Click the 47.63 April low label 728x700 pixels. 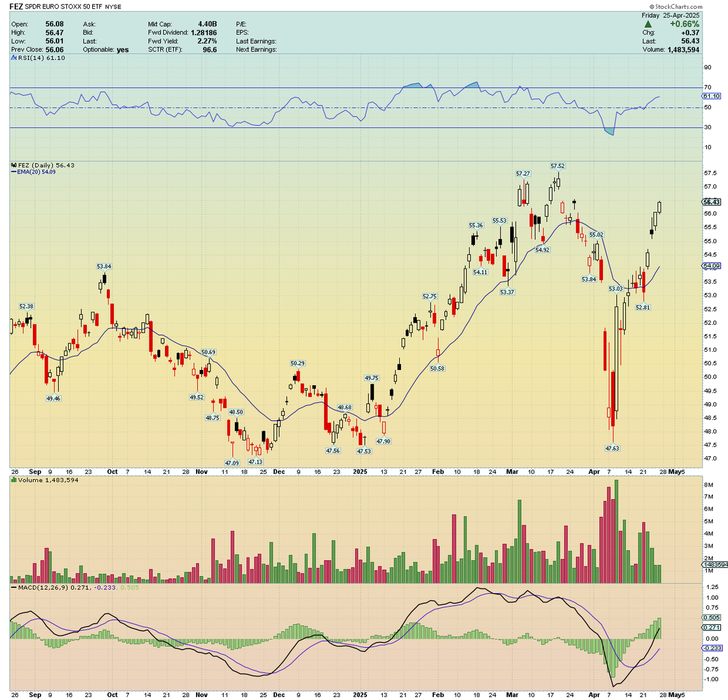pos(612,448)
